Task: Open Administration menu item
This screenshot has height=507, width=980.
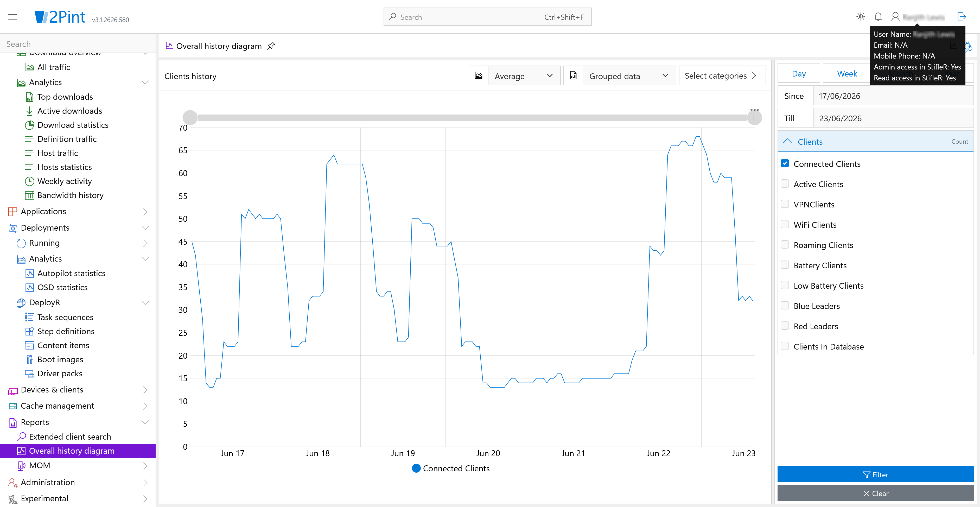Action: pyautogui.click(x=48, y=483)
